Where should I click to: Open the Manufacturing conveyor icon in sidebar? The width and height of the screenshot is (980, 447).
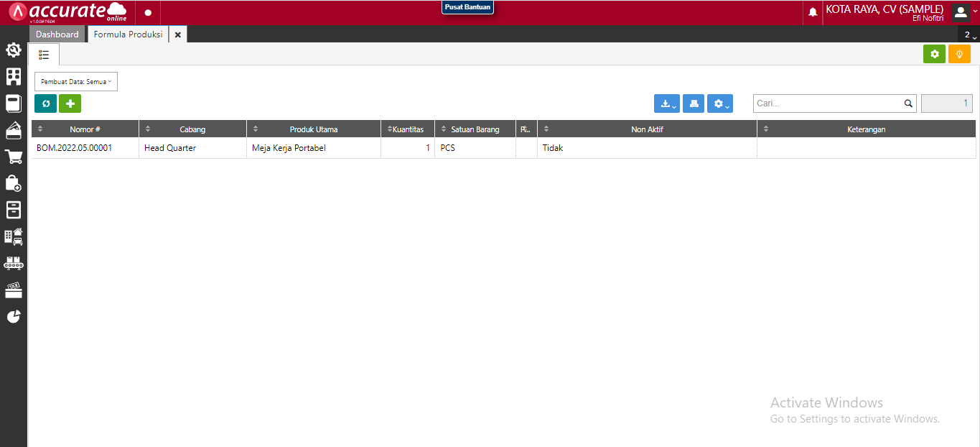click(x=14, y=263)
